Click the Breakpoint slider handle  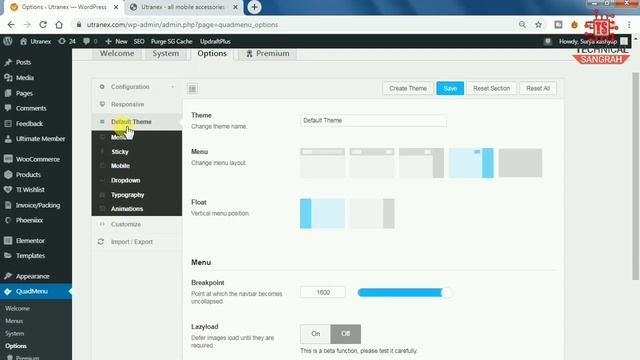[x=447, y=293]
